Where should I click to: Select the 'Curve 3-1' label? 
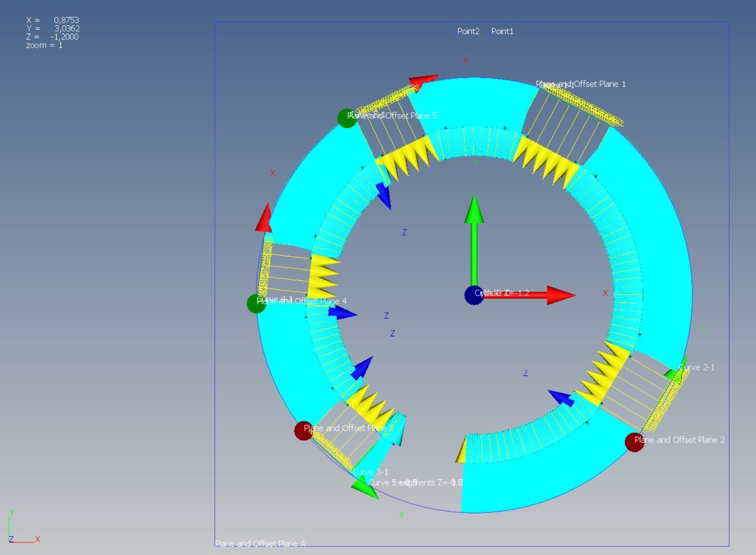point(370,472)
